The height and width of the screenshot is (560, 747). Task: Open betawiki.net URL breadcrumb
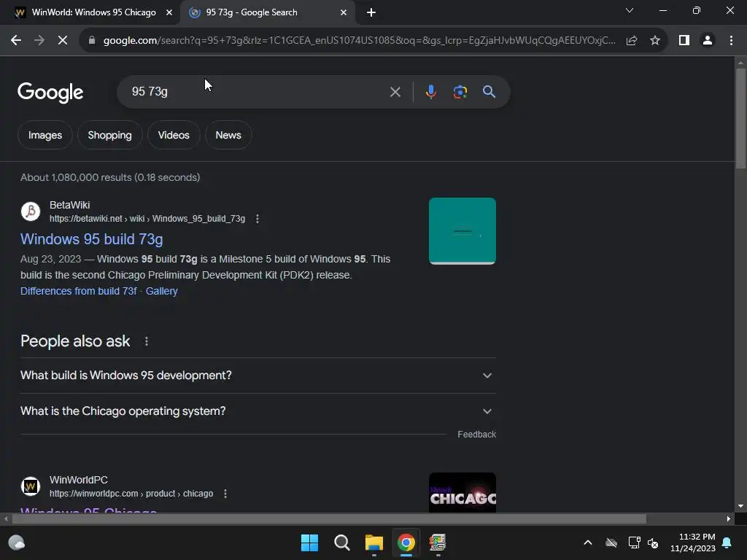(147, 219)
